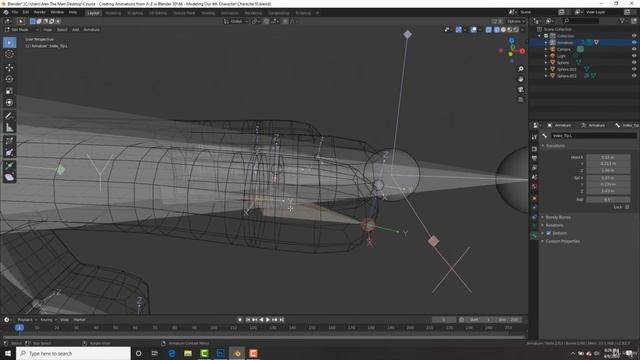Open the Edit menu
The width and height of the screenshot is (640, 360).
26,13
